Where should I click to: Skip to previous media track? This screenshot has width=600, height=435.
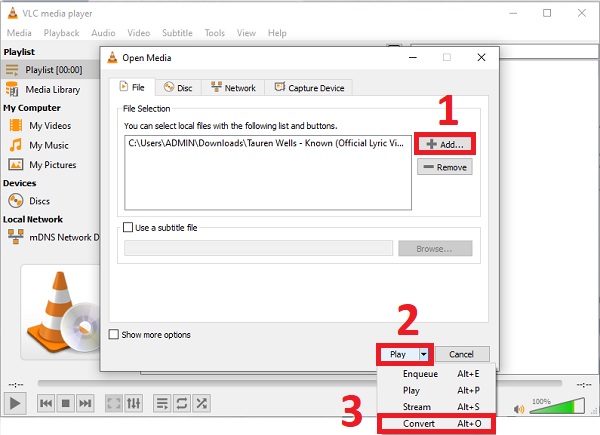tap(46, 403)
